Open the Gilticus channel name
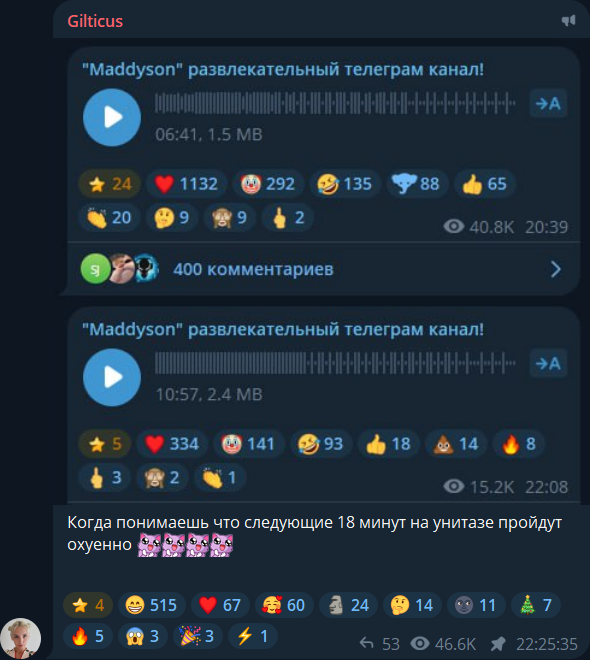Image resolution: width=590 pixels, height=660 pixels. pyautogui.click(x=95, y=21)
